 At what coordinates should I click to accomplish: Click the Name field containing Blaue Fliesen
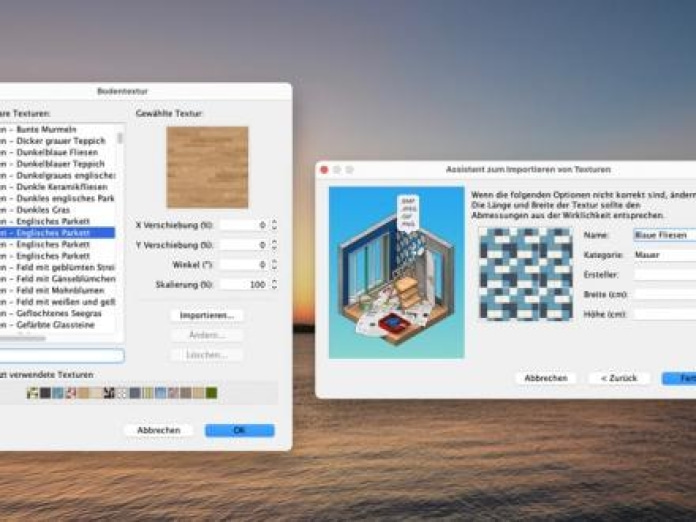[664, 235]
